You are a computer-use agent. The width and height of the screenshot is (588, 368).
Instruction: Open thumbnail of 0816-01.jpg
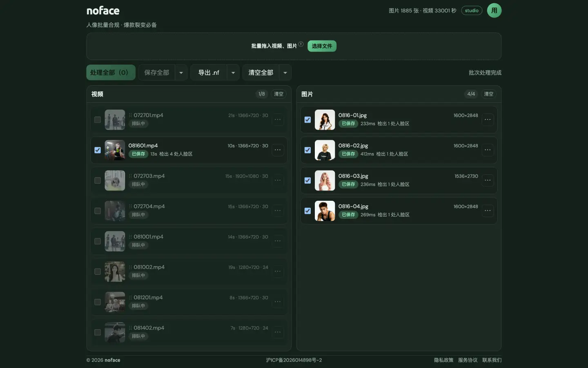click(x=325, y=120)
